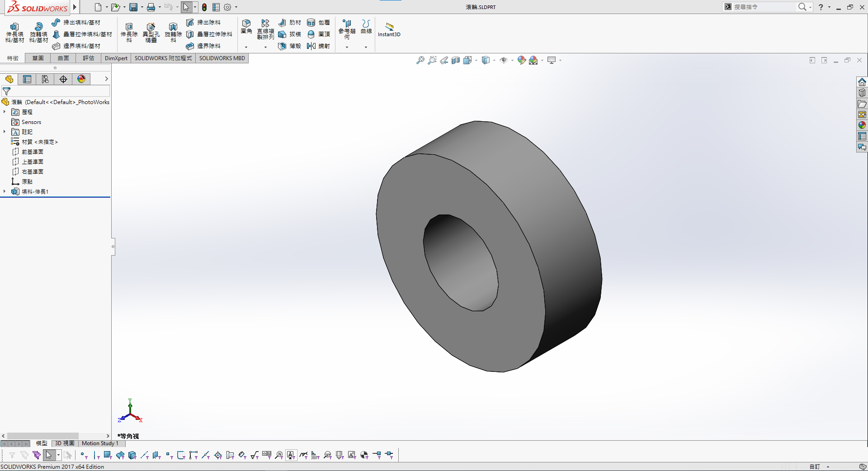This screenshot has height=471, width=868.
Task: Expand the 註記 annotations tree node
Action: [5, 132]
